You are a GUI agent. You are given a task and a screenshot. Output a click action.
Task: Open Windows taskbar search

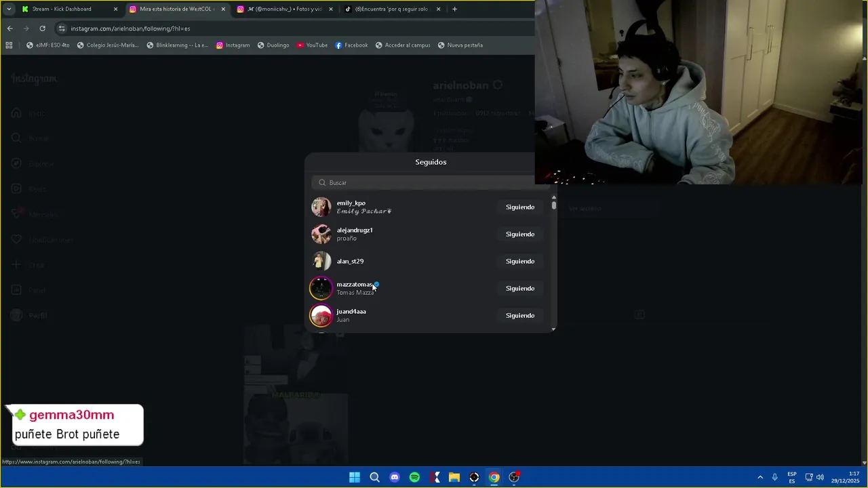pyautogui.click(x=374, y=477)
